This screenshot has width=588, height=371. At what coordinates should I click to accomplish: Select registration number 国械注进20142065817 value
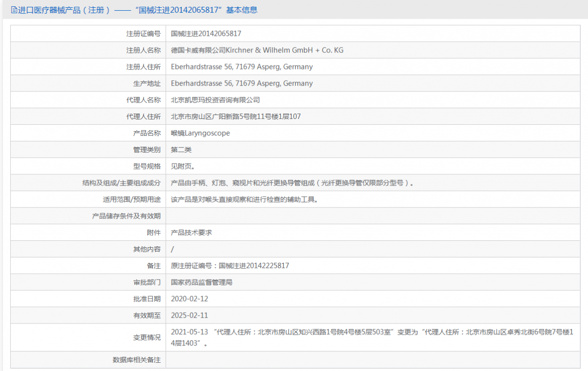coord(206,34)
